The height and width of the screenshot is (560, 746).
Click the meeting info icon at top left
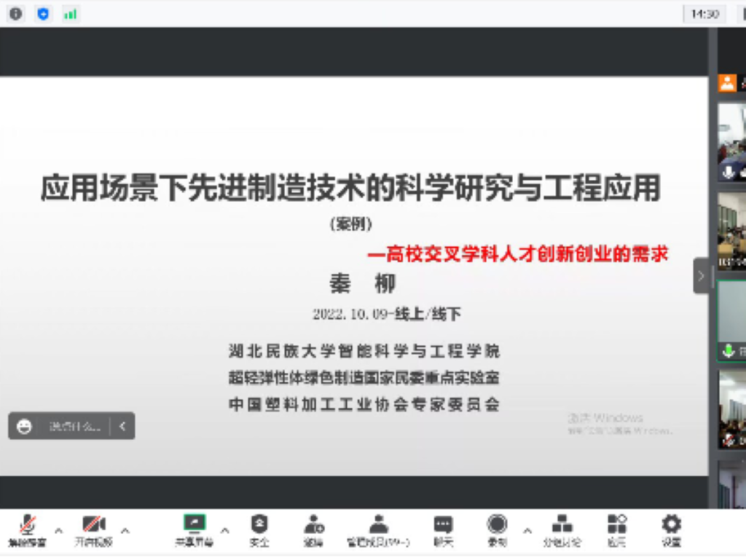click(15, 13)
